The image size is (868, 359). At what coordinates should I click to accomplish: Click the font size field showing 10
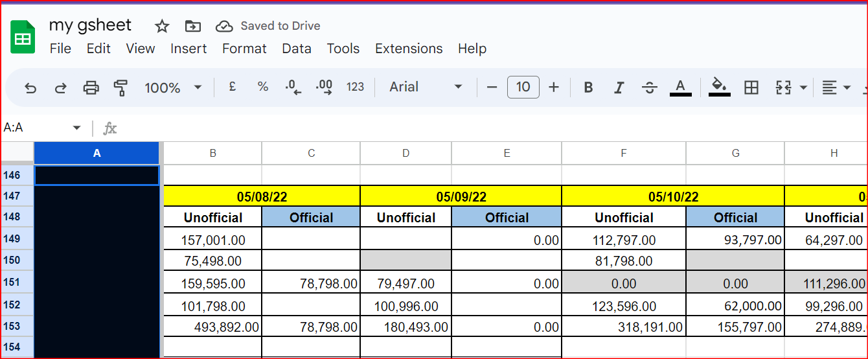coord(523,87)
